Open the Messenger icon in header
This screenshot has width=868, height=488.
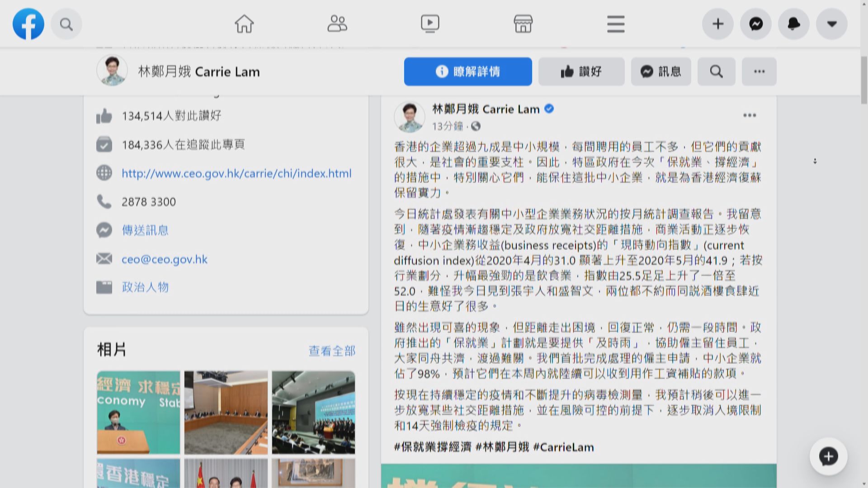(756, 24)
